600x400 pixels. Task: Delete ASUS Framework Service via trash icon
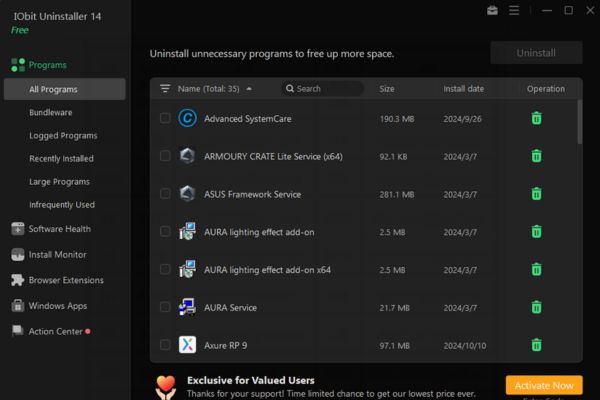click(x=537, y=194)
